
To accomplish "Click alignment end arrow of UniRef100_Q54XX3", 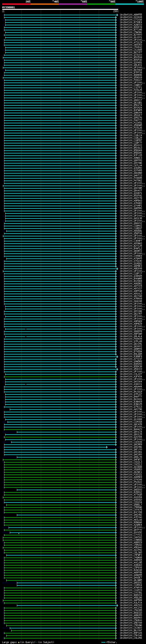I will point(117,369).
